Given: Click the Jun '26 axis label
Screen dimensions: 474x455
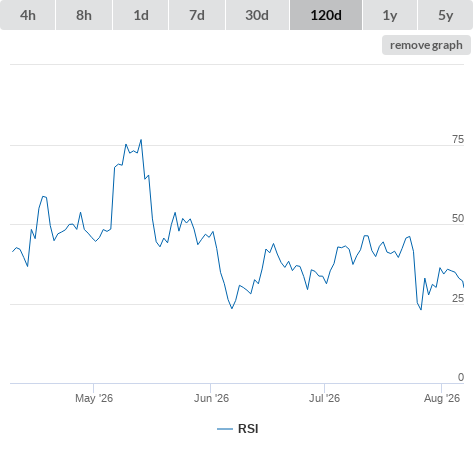Looking at the screenshot, I should point(211,398).
